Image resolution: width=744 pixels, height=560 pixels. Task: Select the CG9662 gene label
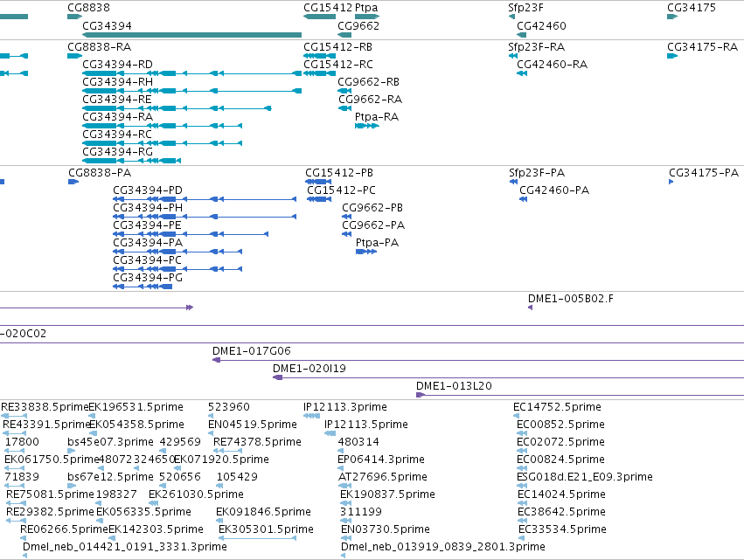[x=358, y=25]
